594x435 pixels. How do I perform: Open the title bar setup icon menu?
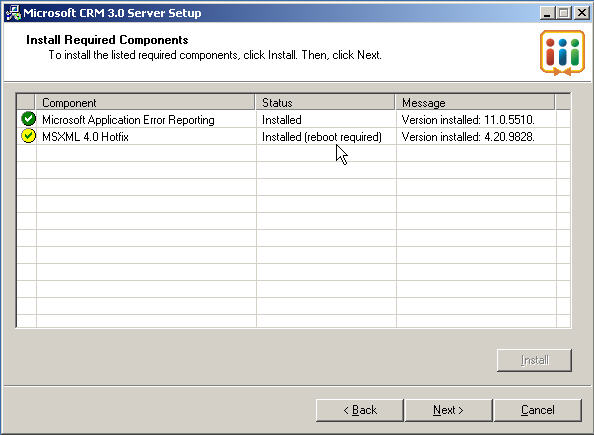pyautogui.click(x=13, y=13)
